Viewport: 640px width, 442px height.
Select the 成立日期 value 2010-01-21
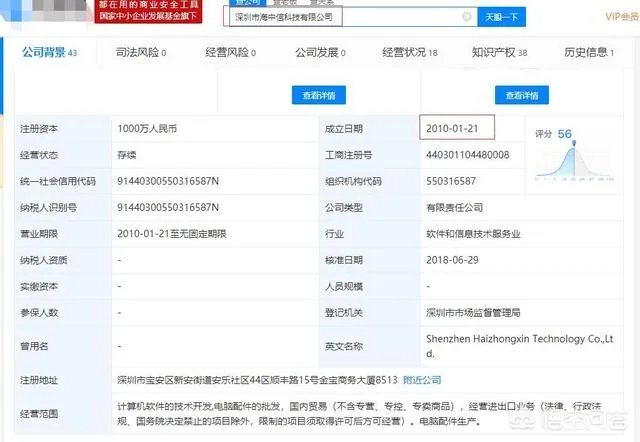[x=452, y=129]
